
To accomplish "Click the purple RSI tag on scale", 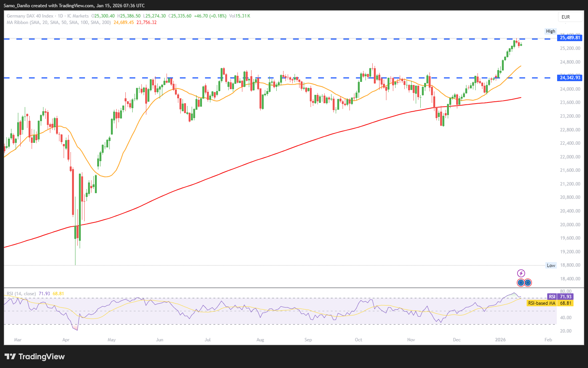I will (x=552, y=297).
